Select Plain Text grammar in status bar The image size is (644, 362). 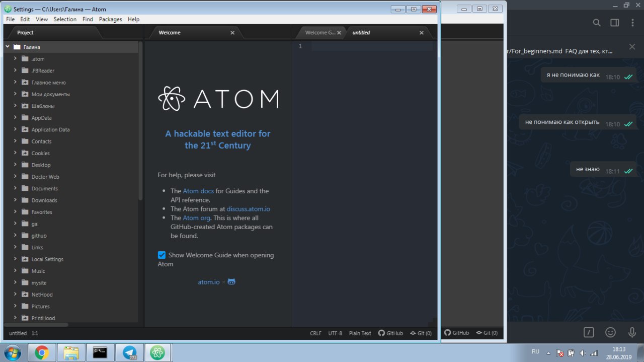tap(360, 333)
